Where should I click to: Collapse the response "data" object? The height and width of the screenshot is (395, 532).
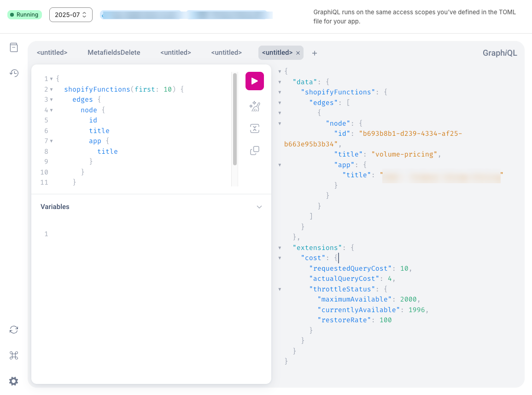[x=280, y=82]
